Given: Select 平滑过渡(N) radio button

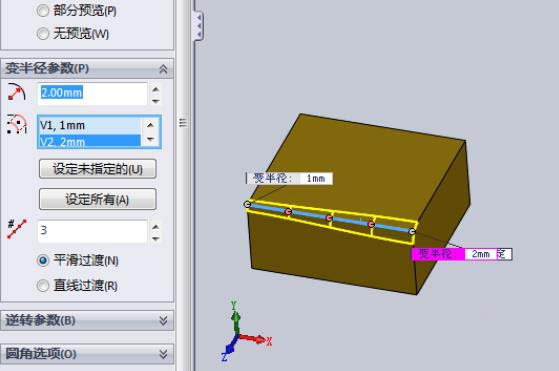Looking at the screenshot, I should point(43,261).
